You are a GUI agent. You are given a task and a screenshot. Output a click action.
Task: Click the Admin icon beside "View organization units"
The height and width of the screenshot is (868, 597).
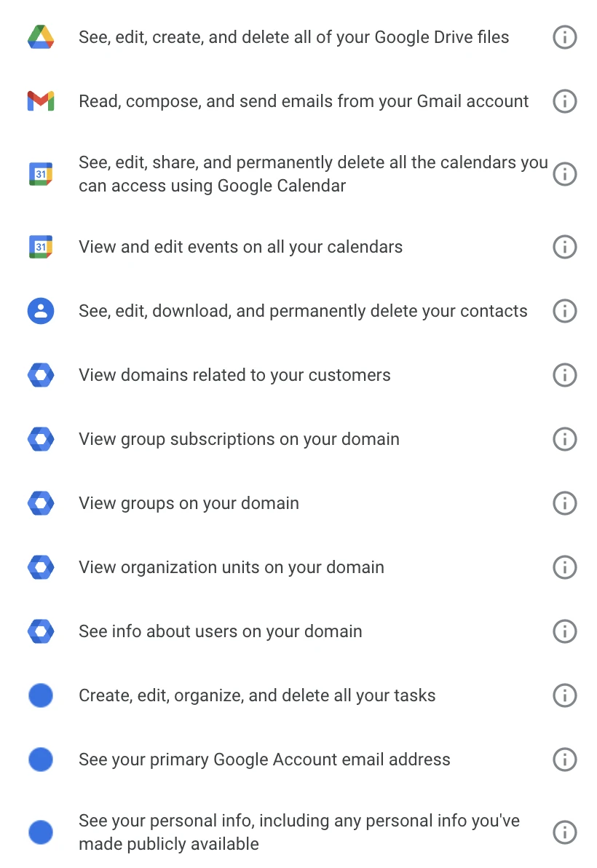tap(41, 567)
